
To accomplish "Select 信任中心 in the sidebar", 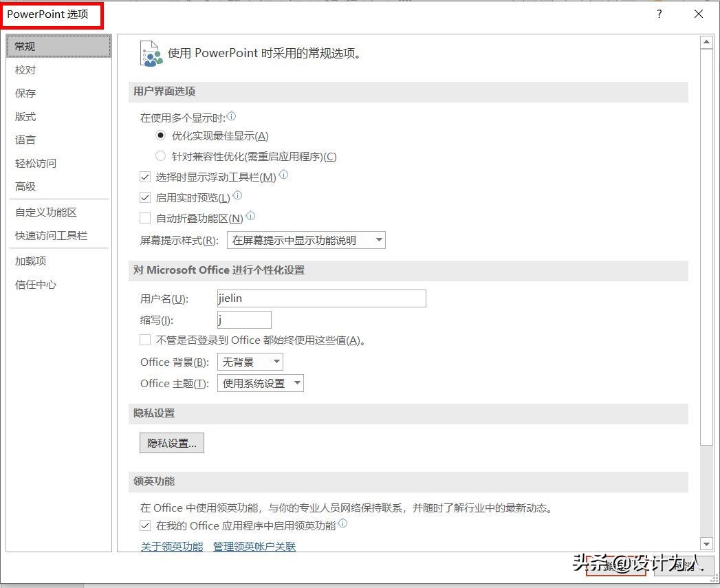I will pos(35,284).
